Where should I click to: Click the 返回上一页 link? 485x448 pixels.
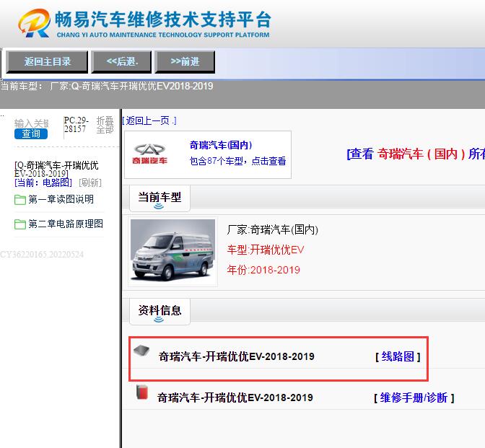149,120
